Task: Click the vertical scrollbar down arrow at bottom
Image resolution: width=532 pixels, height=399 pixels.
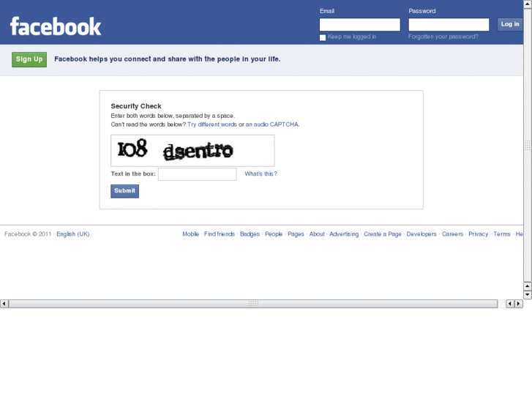Action: click(528, 295)
